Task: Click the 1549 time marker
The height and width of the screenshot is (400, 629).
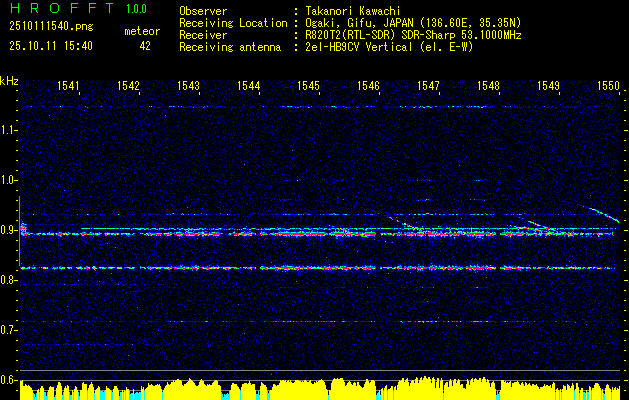Action: (548, 86)
